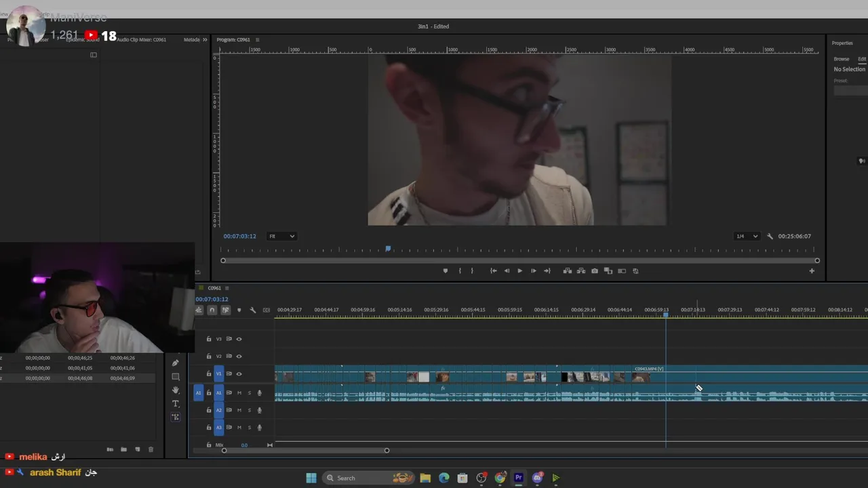Open the 1/4 playback resolution dropdown
Screen dimensions: 868x488
click(747, 237)
